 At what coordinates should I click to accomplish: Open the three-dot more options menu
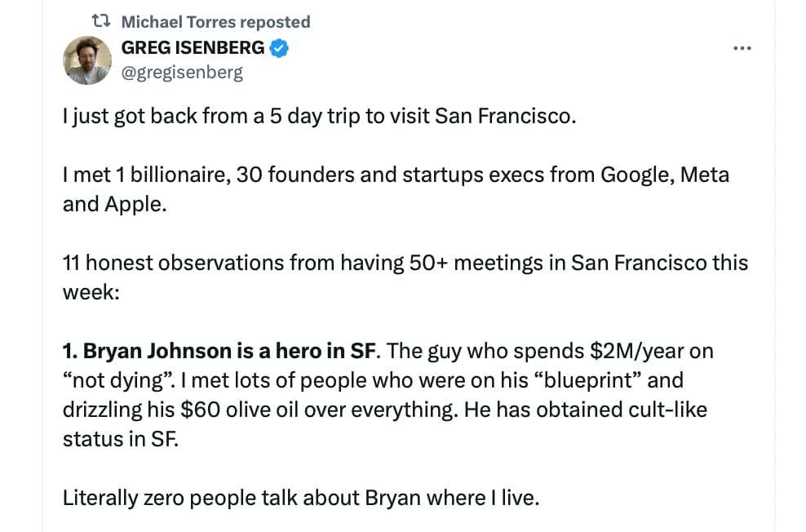[x=742, y=48]
